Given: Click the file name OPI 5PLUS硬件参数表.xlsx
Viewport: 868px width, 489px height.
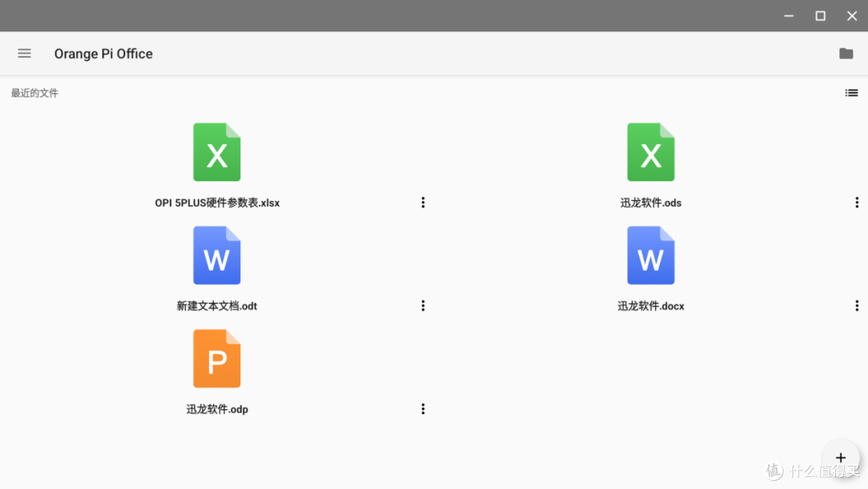Looking at the screenshot, I should pos(217,203).
